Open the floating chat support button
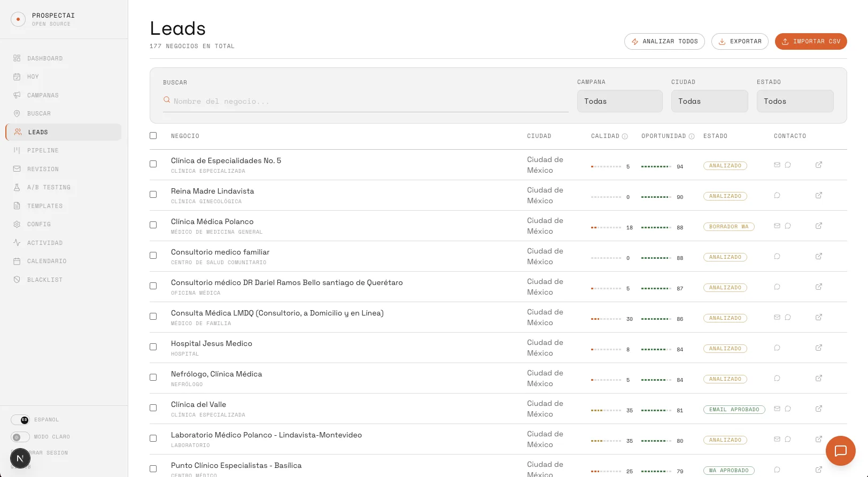This screenshot has width=868, height=477. (840, 451)
